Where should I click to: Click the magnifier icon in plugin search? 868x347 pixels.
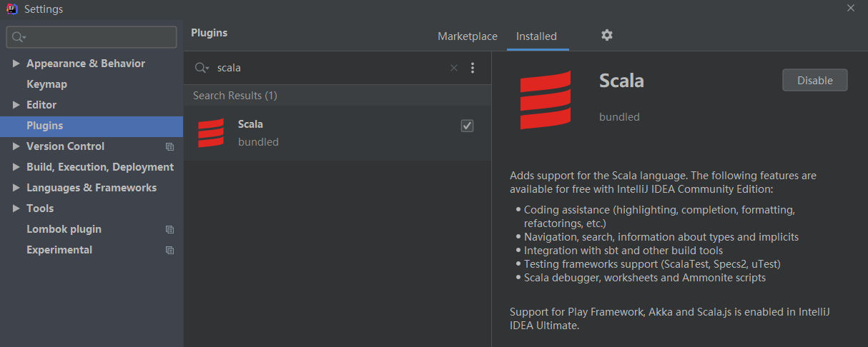pyautogui.click(x=202, y=68)
